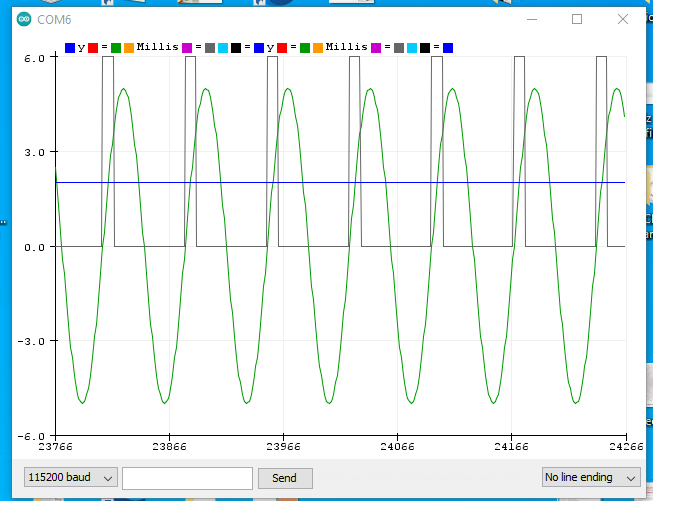Click the first blue legend swatch beside y

point(70,47)
